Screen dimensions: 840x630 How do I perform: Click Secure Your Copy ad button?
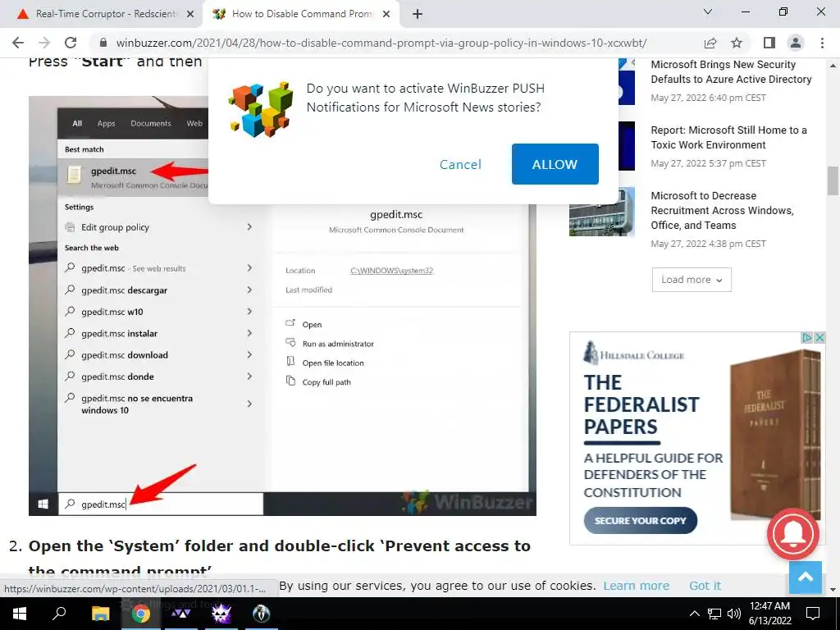coord(640,521)
